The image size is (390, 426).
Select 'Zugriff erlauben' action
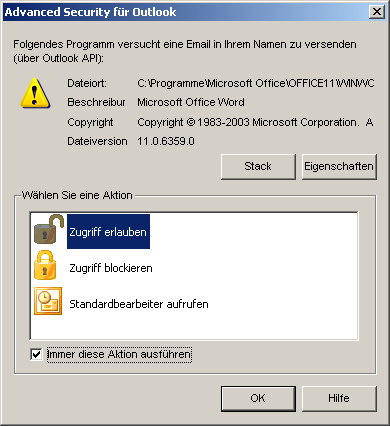pyautogui.click(x=108, y=232)
